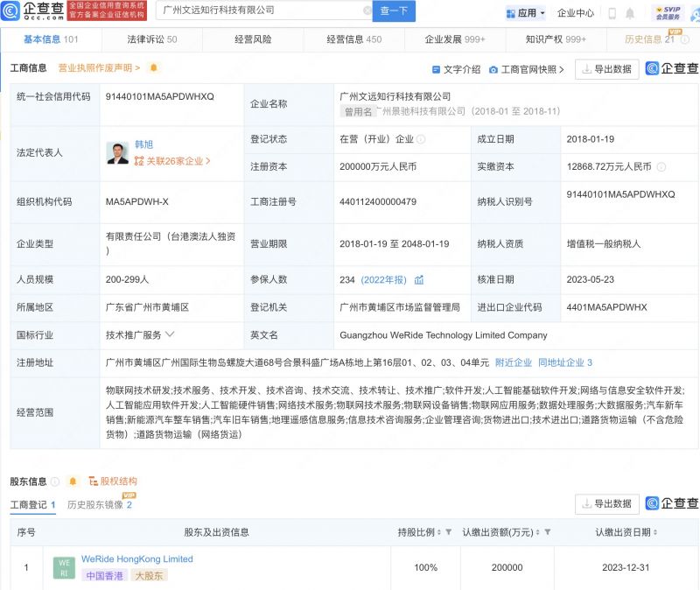Viewport: 700px width, 590px height.
Task: Click the bell icon beside 股东信息
Action: pos(73,481)
